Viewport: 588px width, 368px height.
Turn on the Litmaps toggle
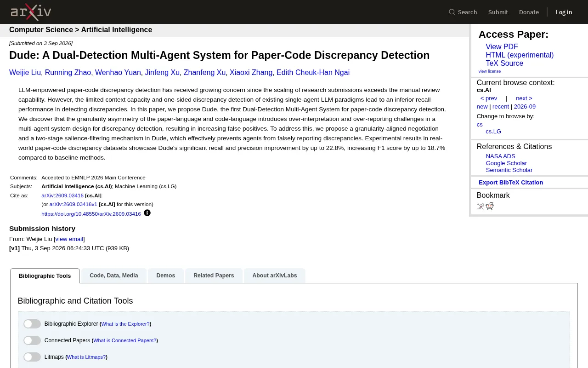(x=32, y=357)
